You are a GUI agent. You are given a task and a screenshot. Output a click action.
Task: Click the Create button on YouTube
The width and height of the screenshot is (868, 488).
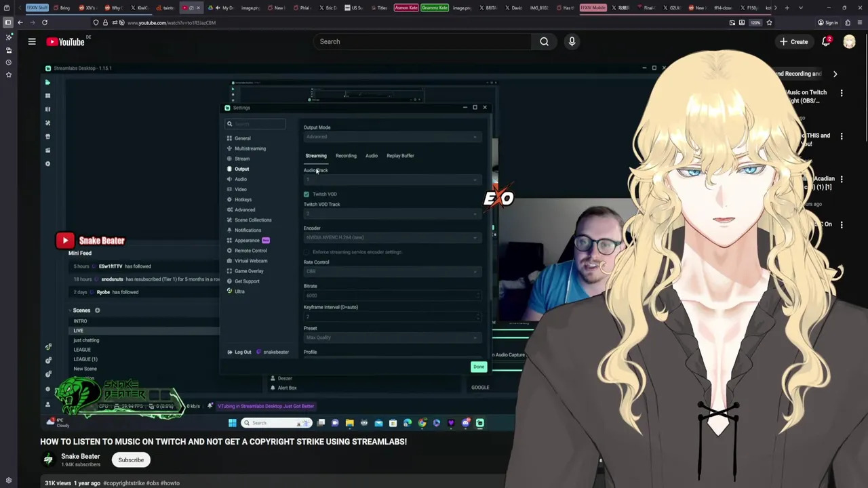point(794,42)
